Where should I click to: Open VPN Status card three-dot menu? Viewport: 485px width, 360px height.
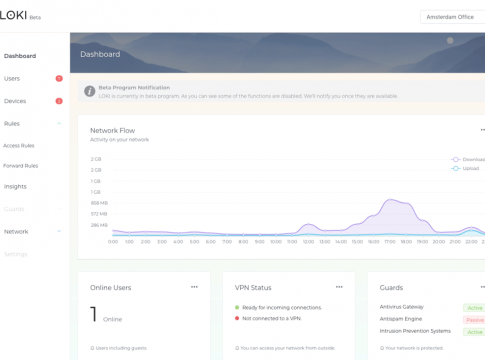(339, 287)
